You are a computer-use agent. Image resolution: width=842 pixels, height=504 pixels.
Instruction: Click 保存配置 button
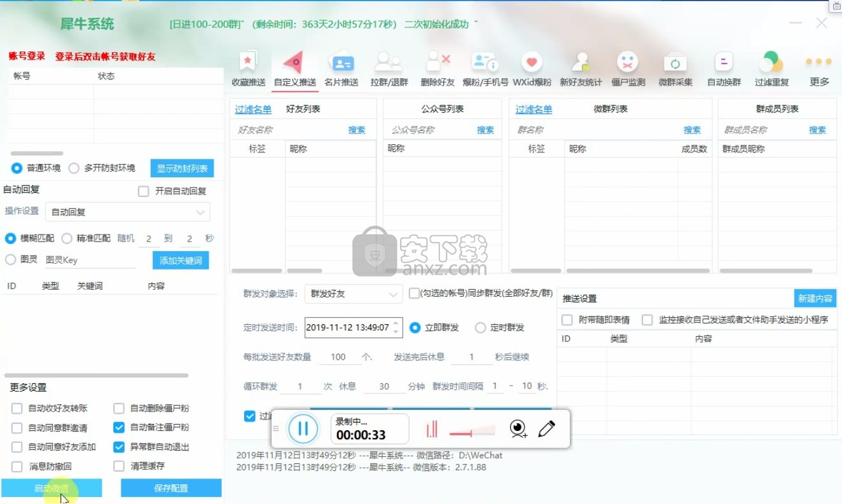171,488
